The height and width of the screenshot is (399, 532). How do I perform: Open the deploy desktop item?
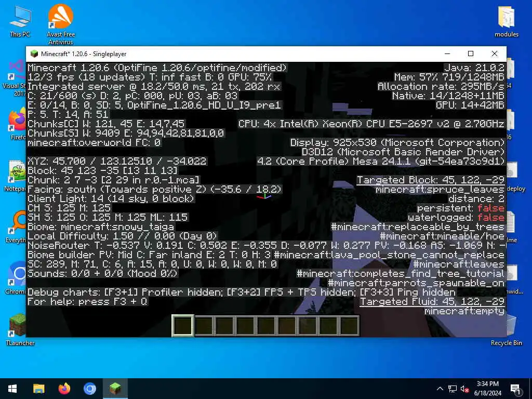click(515, 176)
